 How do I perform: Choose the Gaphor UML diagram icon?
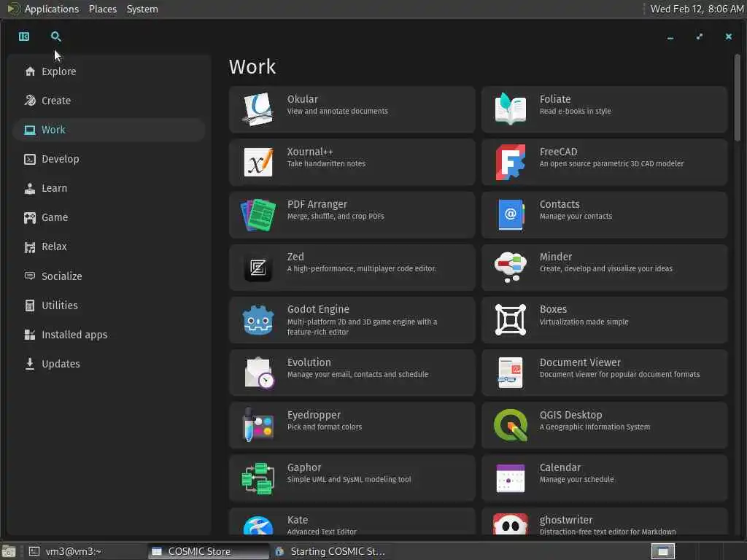click(x=258, y=478)
